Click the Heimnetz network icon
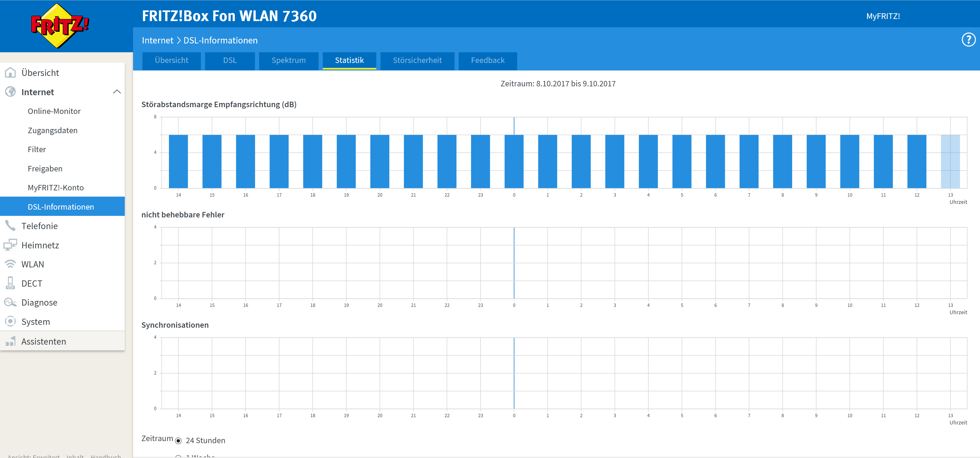980x458 pixels. (10, 245)
